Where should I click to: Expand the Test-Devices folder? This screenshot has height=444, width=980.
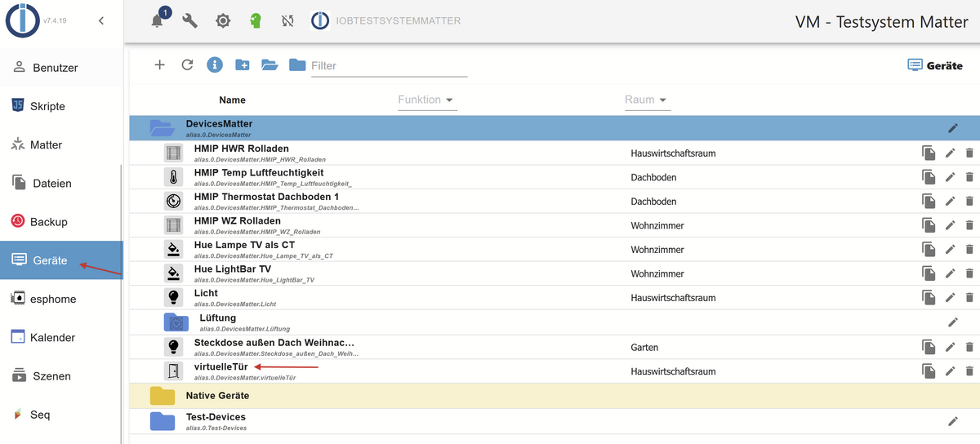coord(163,421)
